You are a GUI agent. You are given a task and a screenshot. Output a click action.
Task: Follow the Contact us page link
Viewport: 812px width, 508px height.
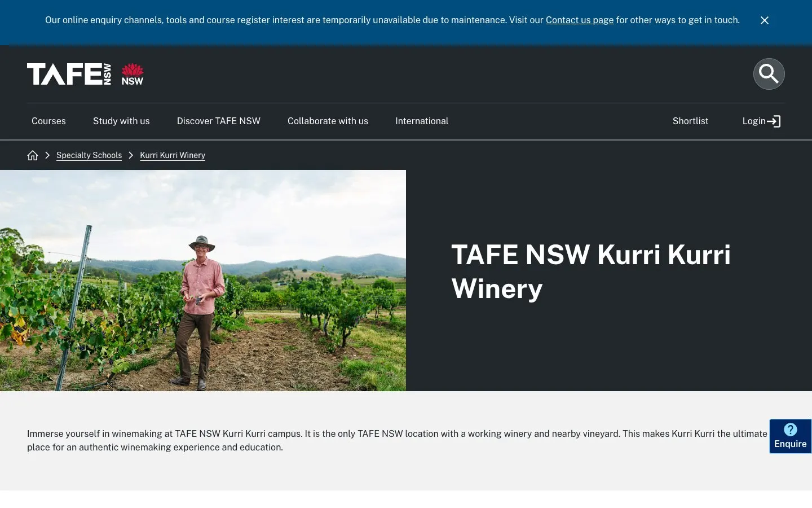(x=580, y=20)
